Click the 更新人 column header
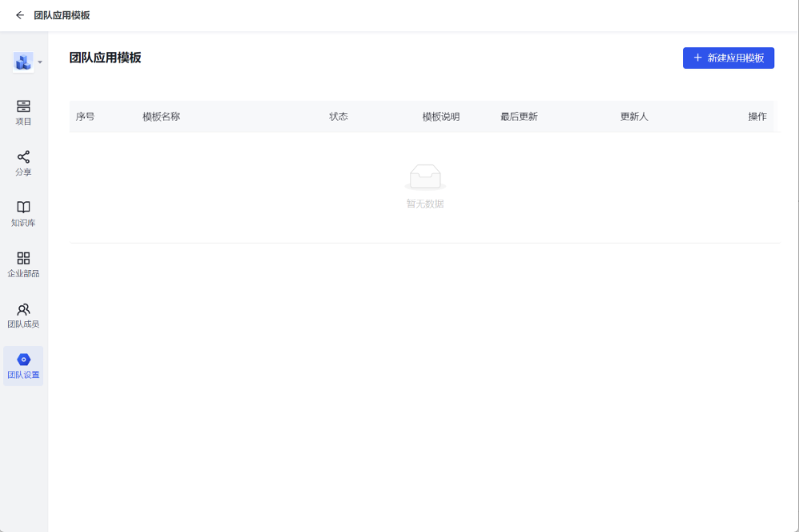 pyautogui.click(x=634, y=117)
